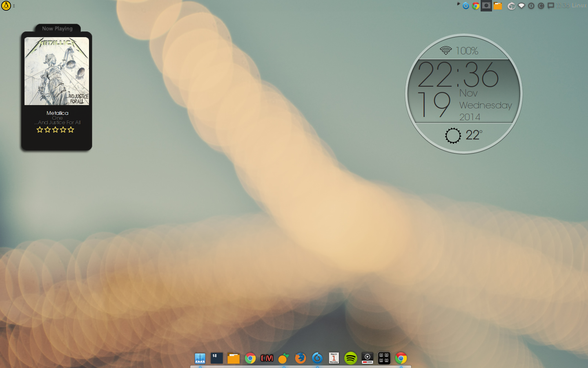Launch Firefox from the dock
Screen dimensions: 588x368
(301, 358)
